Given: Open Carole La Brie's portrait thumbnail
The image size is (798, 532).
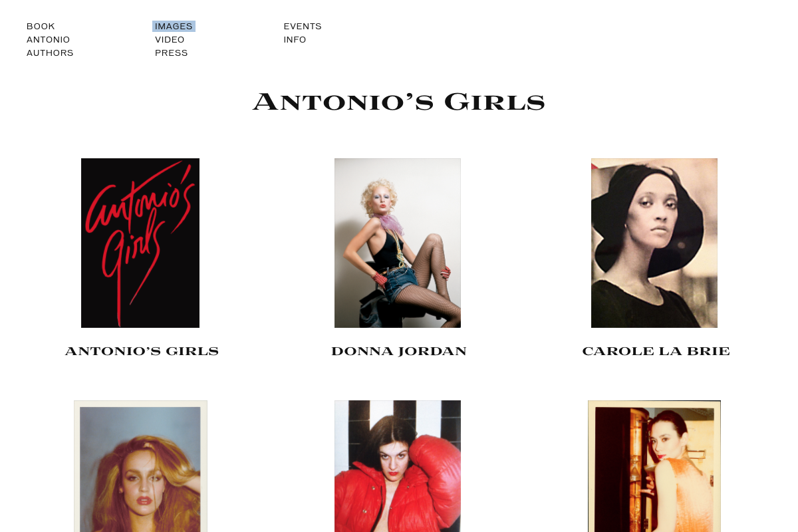Looking at the screenshot, I should [x=654, y=243].
